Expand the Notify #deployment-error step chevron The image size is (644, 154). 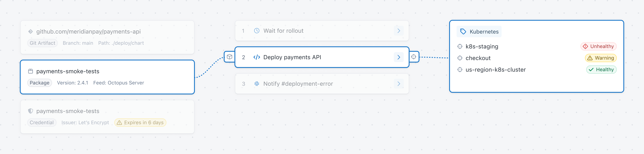[399, 84]
